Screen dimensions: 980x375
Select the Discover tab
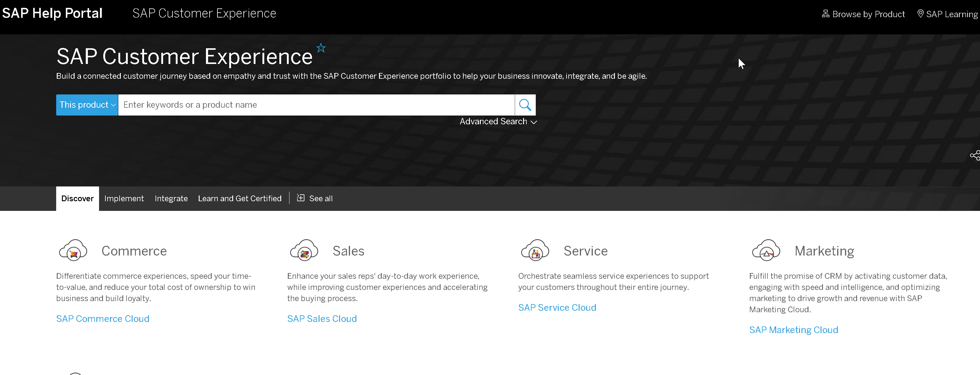coord(78,199)
